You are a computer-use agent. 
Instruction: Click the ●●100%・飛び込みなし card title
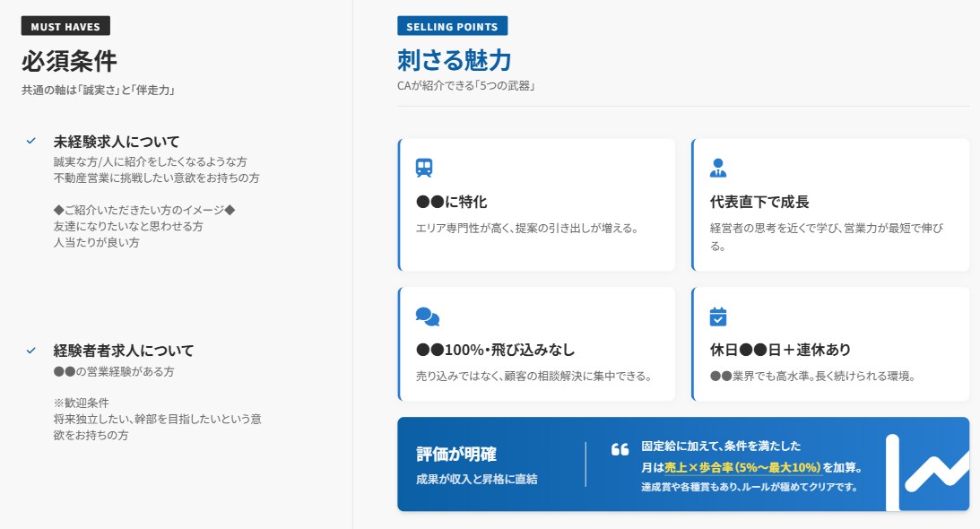point(495,350)
